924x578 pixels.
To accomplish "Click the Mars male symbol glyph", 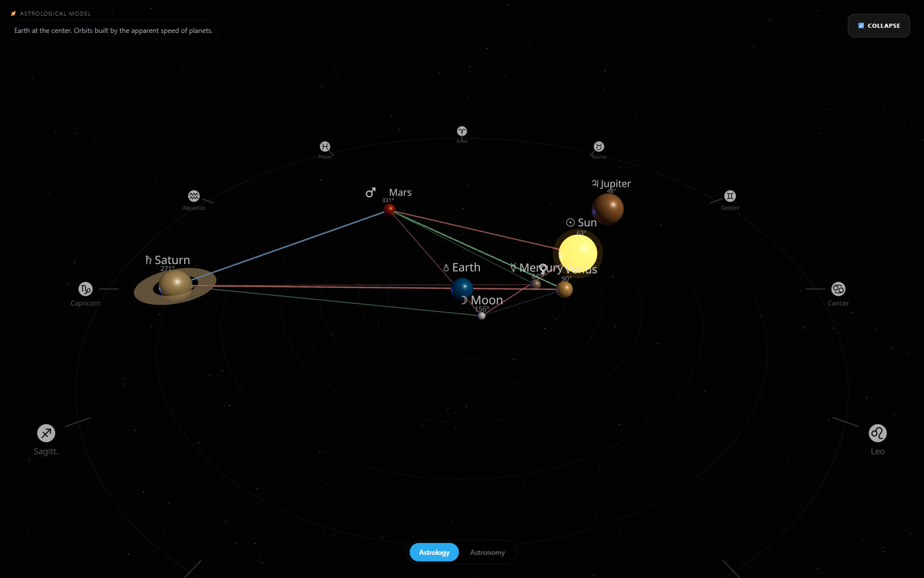I will (x=370, y=192).
